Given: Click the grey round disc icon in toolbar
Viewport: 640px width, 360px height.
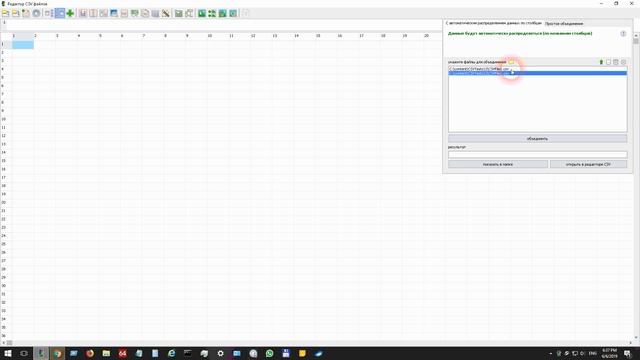Looking at the screenshot, I should [x=36, y=13].
